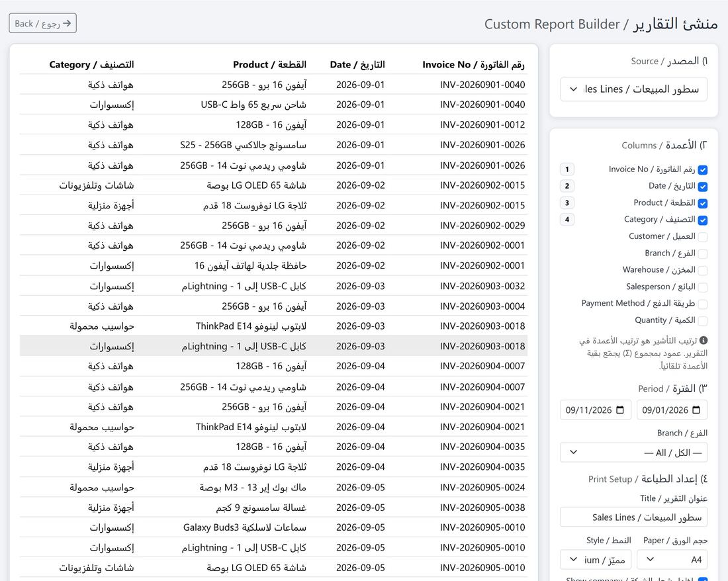This screenshot has width=728, height=581.
Task: Click the Product / القطعة column header
Action: coord(269,64)
